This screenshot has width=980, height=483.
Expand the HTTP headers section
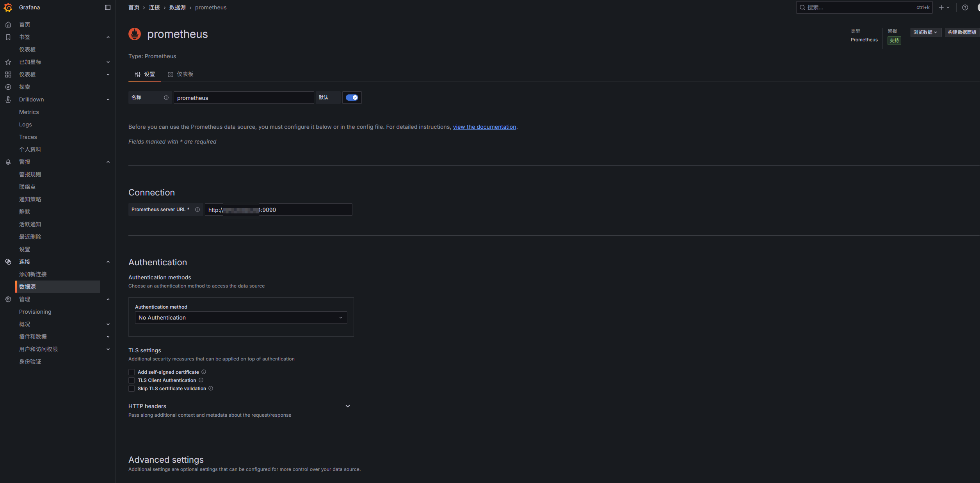tap(347, 406)
